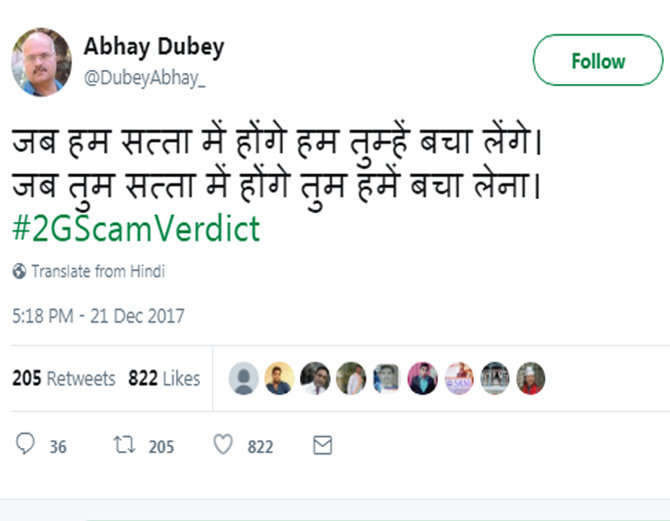Click the envelope direct message icon
Viewport: 670px width, 521px height.
click(322, 445)
